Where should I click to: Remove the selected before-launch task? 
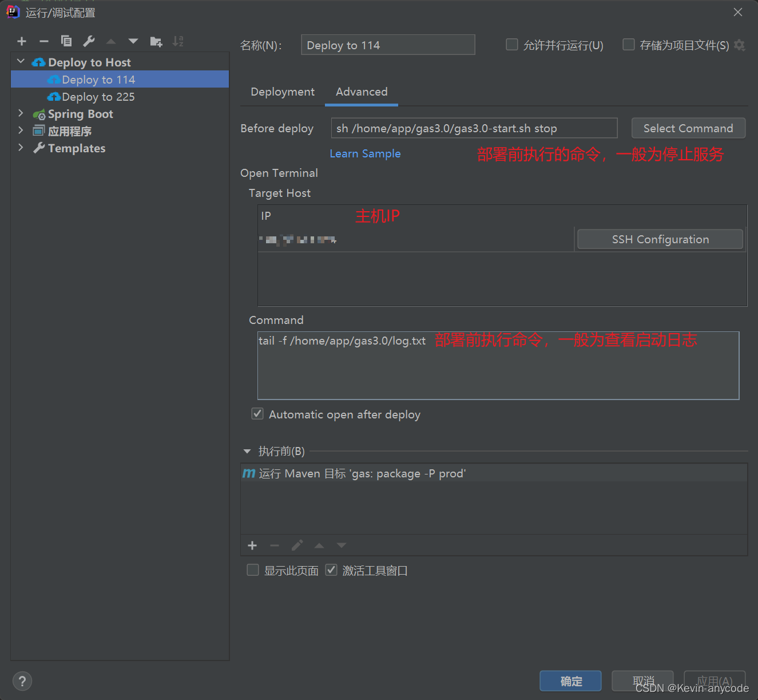click(275, 545)
